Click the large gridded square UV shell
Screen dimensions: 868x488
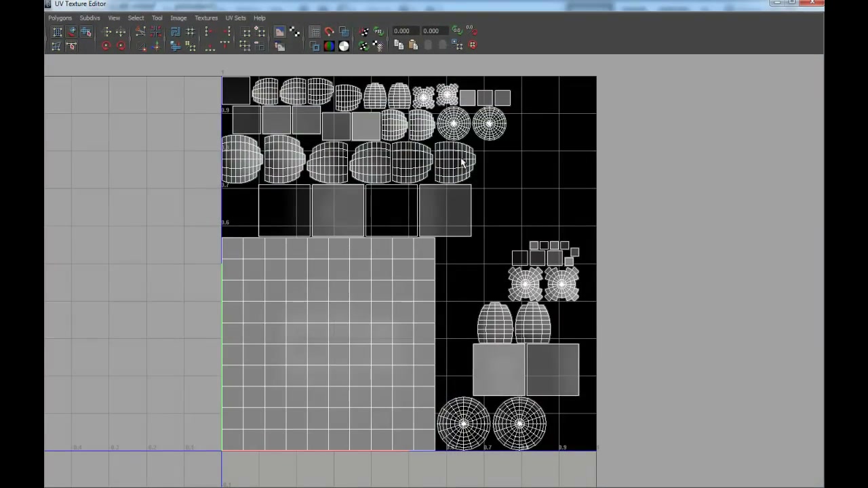(328, 344)
